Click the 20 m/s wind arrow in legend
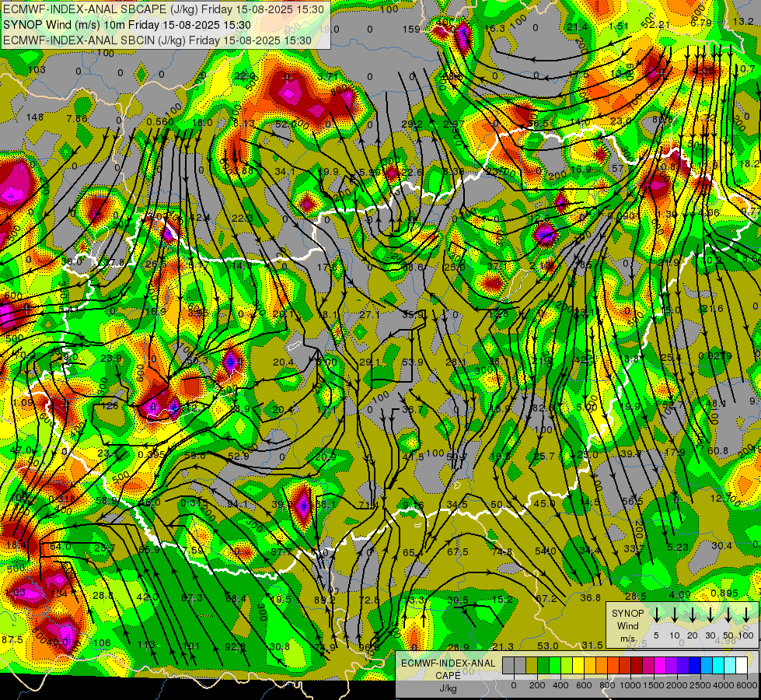 pos(692,615)
